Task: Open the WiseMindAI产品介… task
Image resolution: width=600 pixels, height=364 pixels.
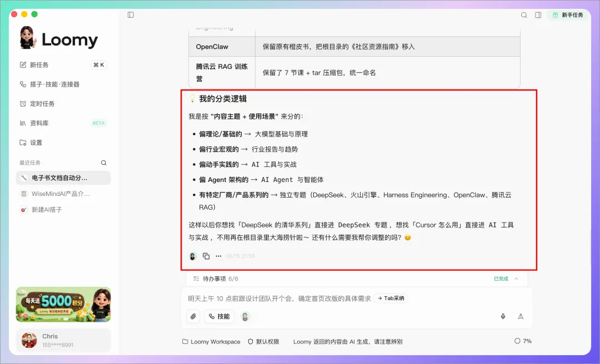Action: coord(63,194)
